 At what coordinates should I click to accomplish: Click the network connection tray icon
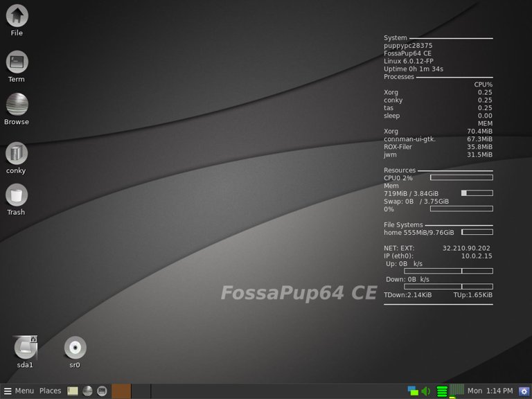click(413, 391)
